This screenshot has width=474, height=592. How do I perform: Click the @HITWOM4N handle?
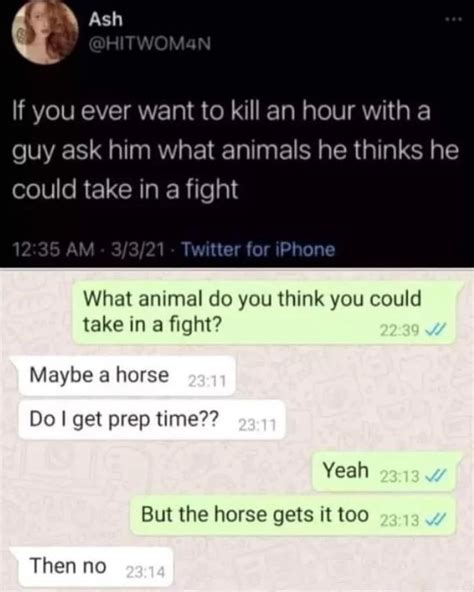point(150,45)
